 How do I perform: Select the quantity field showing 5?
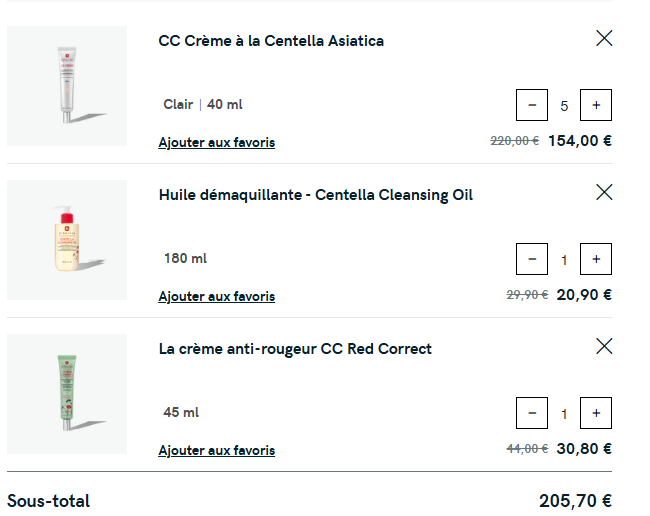click(x=564, y=105)
